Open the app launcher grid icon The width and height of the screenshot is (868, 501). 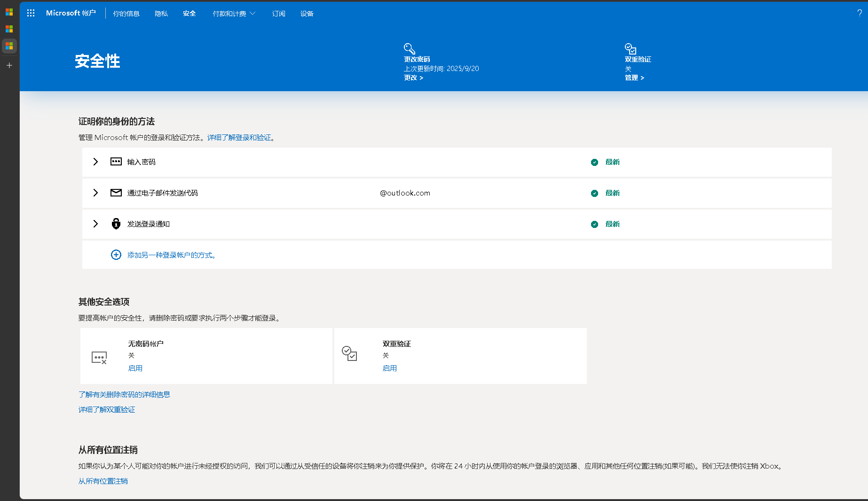tap(31, 13)
